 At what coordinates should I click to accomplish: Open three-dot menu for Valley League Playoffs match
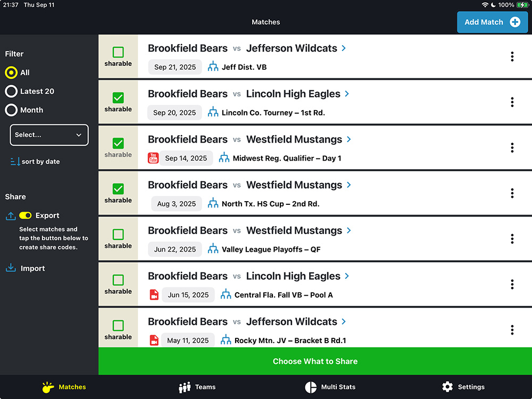512,239
